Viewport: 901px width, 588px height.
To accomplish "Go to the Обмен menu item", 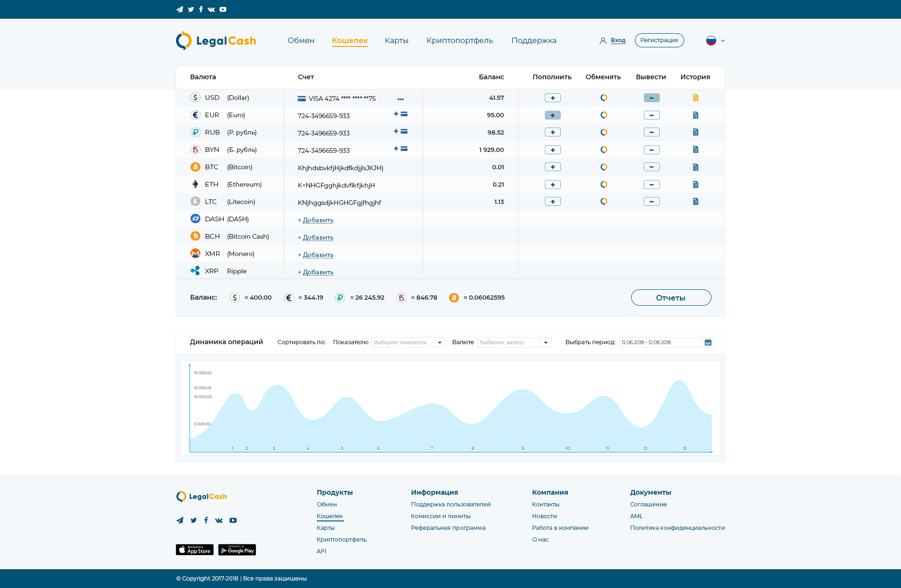I will (x=301, y=41).
